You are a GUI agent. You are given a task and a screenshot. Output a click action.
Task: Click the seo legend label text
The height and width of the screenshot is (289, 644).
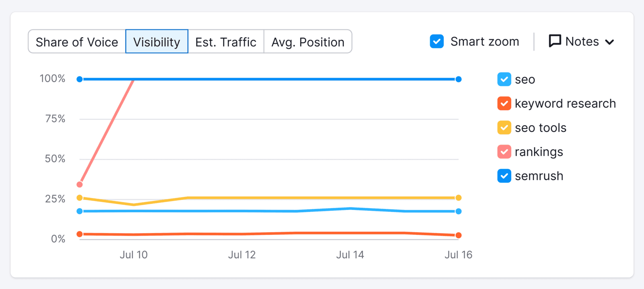click(524, 79)
